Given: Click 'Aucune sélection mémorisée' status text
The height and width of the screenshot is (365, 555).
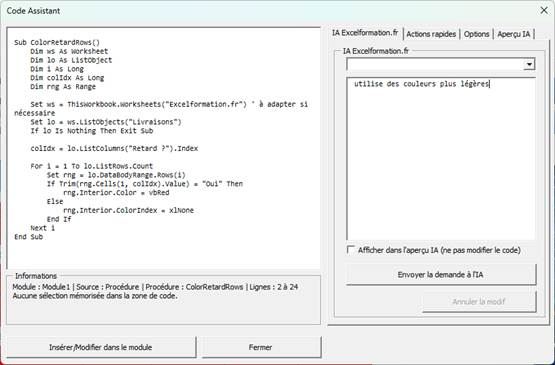Looking at the screenshot, I should [95, 296].
